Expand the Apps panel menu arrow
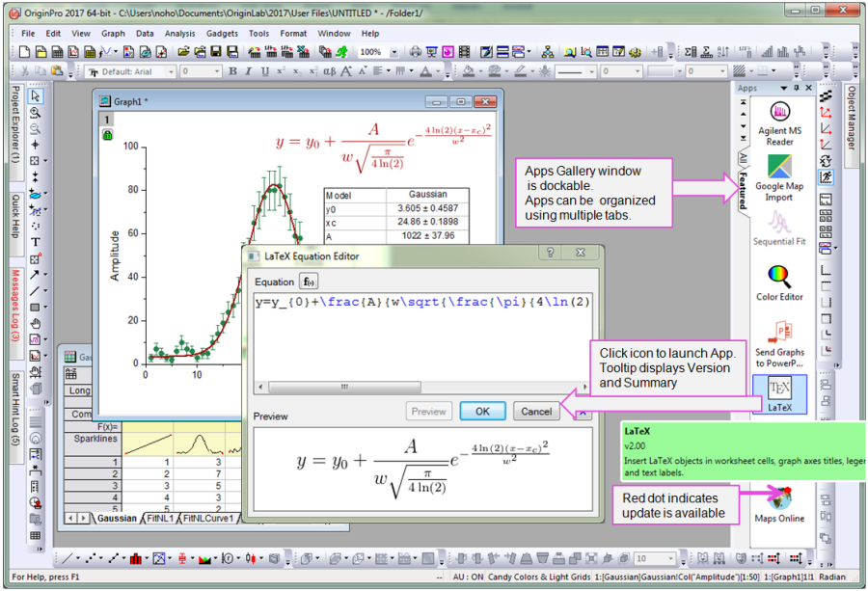Screen dimensions: 868x591 pyautogui.click(x=784, y=88)
